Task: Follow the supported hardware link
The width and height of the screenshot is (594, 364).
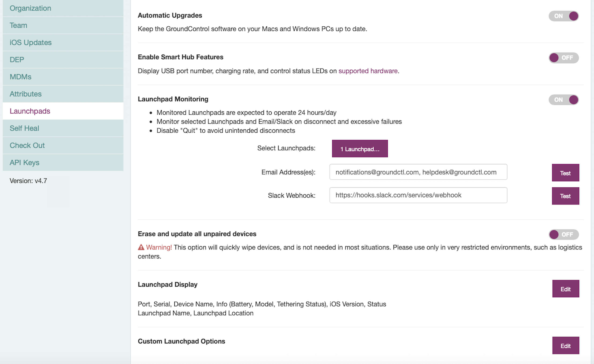Action: click(x=368, y=71)
